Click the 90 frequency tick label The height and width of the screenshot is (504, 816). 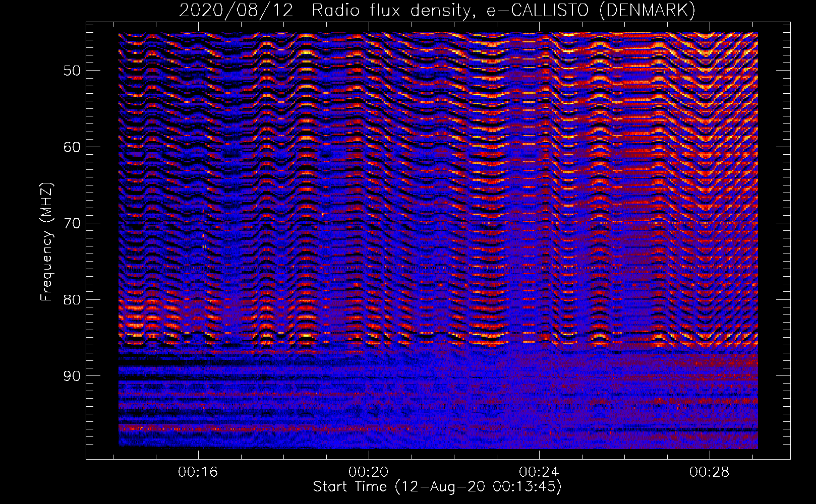tap(72, 376)
